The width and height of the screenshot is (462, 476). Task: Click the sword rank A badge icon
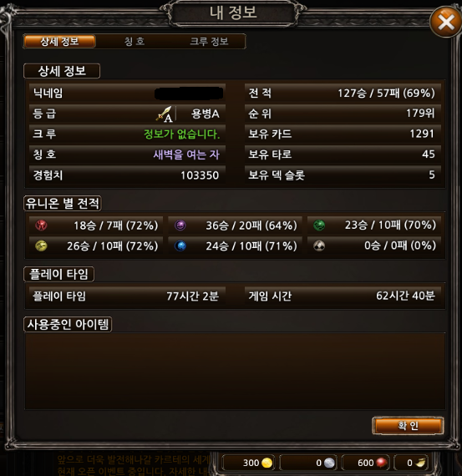165,114
